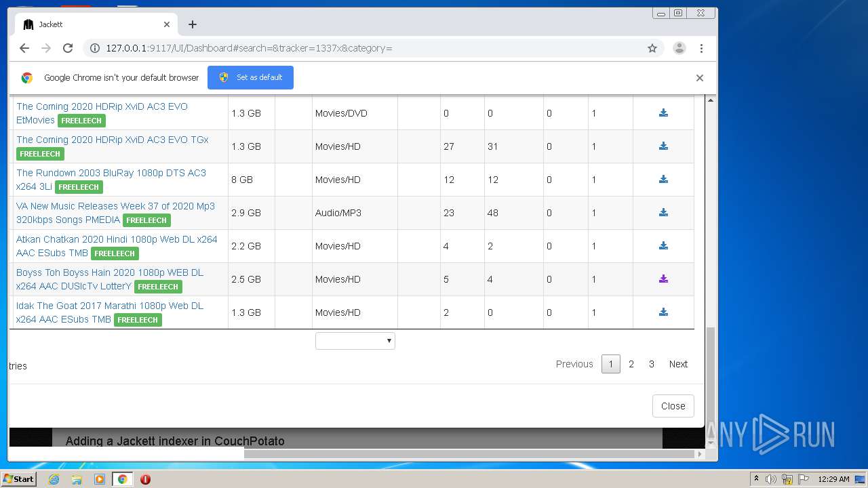
Task: Click the taskbar clock 12:29 AM
Action: point(833,479)
